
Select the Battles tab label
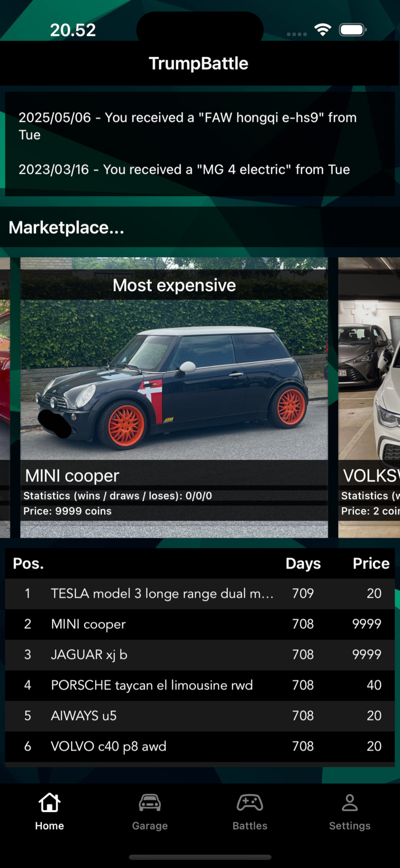250,826
